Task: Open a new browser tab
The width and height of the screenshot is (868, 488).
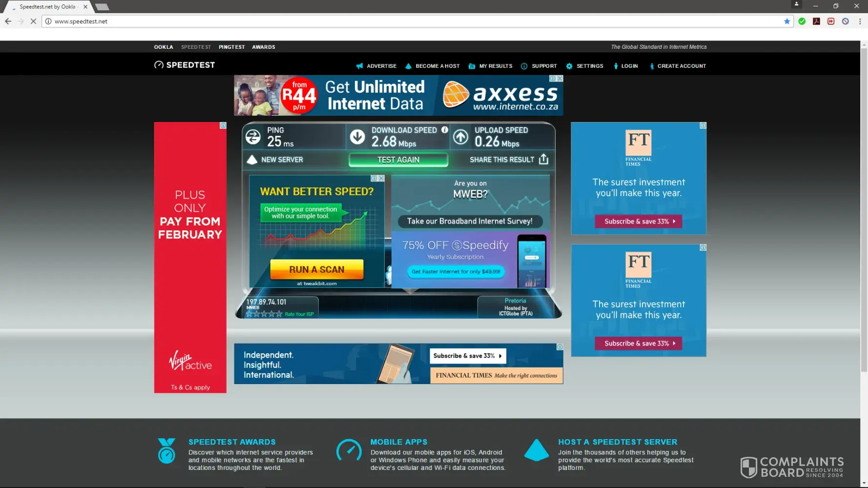Action: [x=102, y=7]
